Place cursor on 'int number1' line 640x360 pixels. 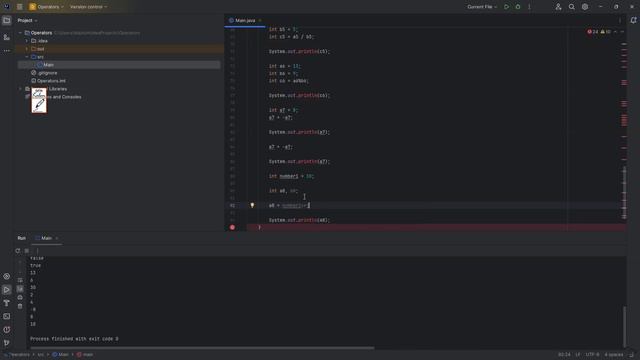coord(291,176)
